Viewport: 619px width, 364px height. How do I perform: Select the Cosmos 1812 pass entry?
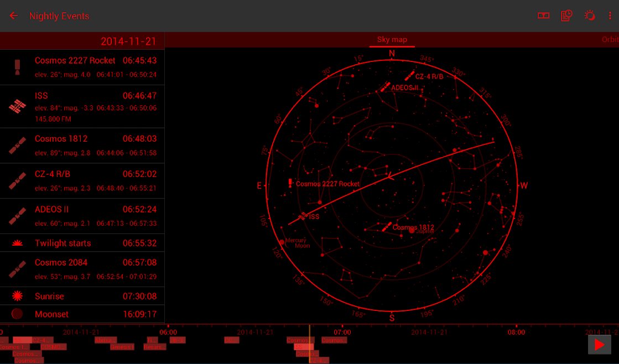[82, 145]
